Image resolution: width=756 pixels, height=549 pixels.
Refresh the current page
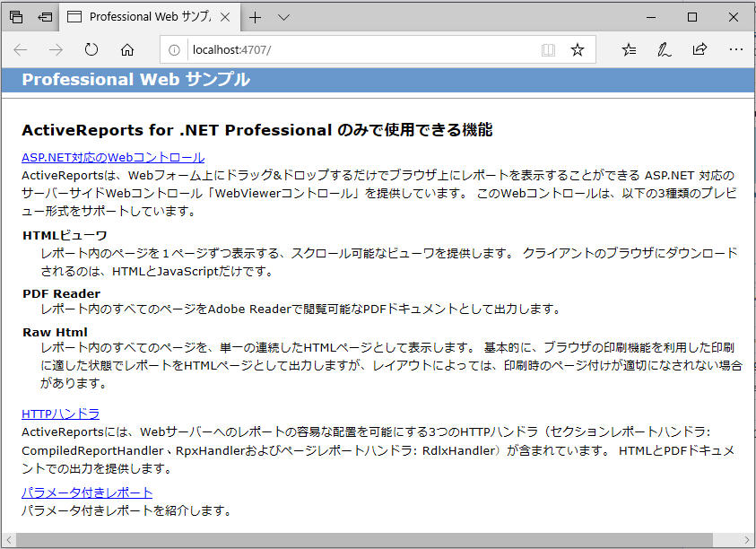(x=91, y=50)
